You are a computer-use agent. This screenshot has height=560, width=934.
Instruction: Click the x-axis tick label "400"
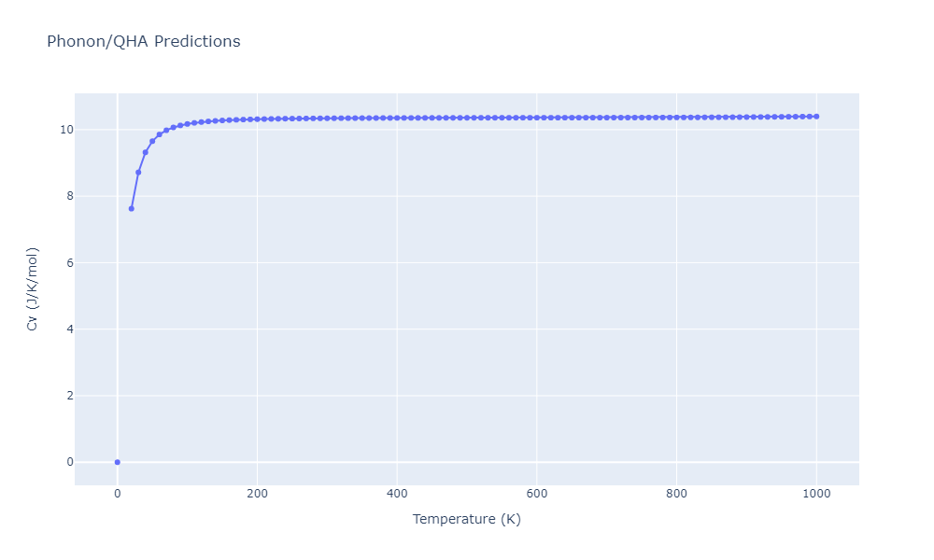tap(396, 495)
